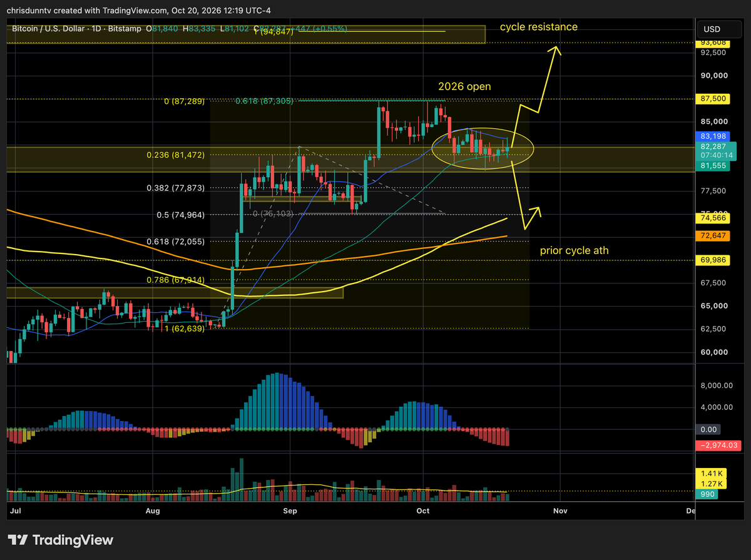Click the Sep label on time axis

pos(290,511)
